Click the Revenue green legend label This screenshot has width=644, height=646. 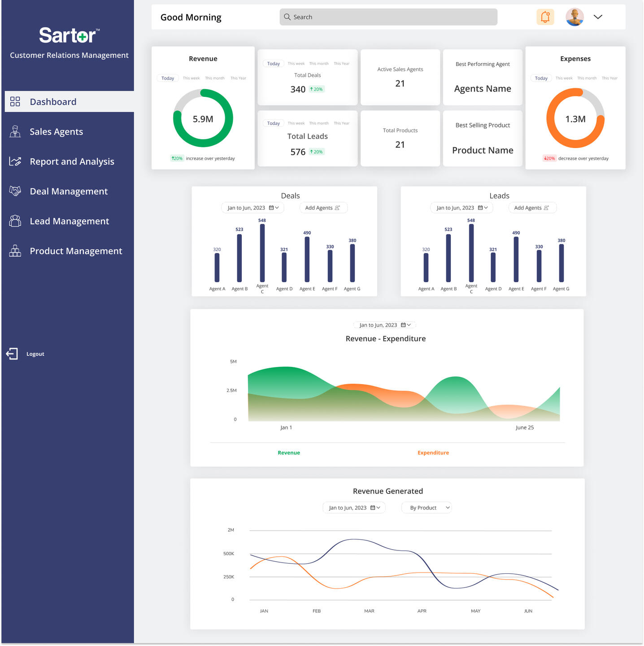(x=289, y=453)
